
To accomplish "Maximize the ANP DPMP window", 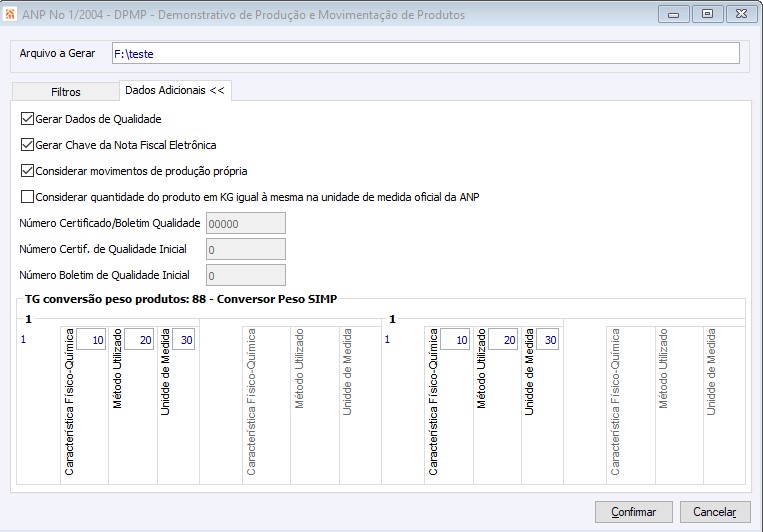I will (x=708, y=15).
